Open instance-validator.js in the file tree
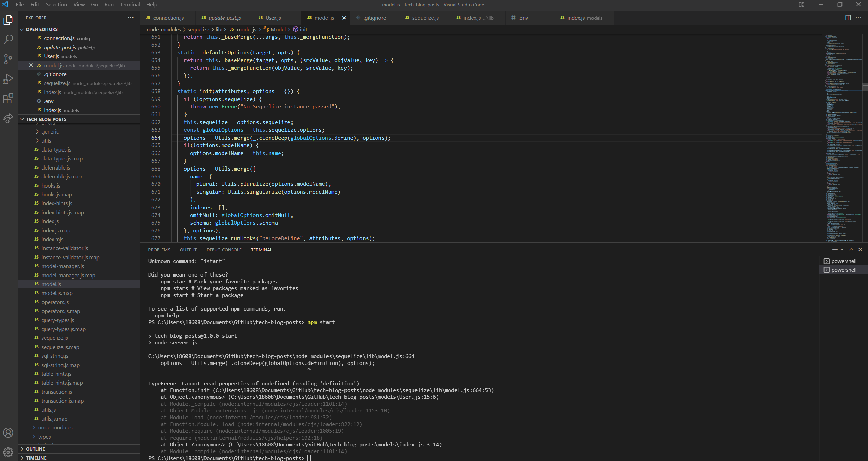868x461 pixels. click(x=65, y=248)
